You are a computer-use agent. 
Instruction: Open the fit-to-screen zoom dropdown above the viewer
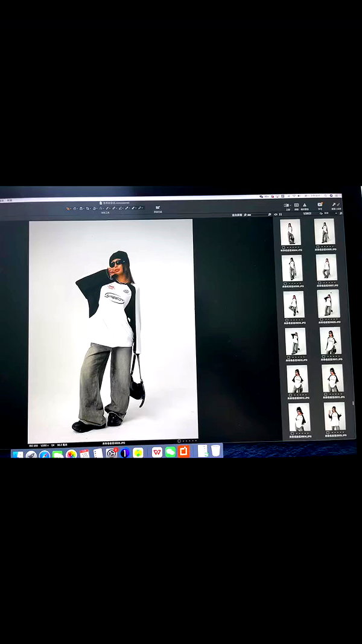pyautogui.click(x=237, y=215)
